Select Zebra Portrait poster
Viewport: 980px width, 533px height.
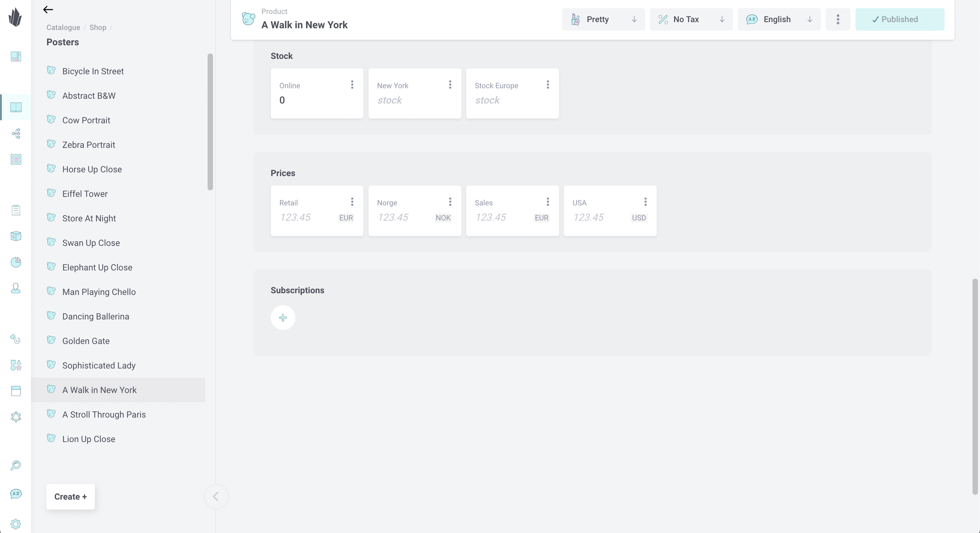[x=118, y=145]
